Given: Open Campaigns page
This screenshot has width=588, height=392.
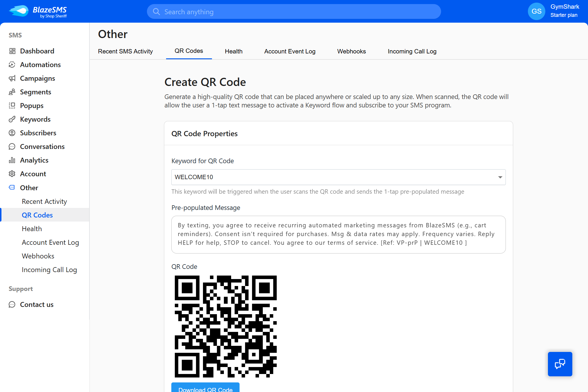Looking at the screenshot, I should (37, 78).
